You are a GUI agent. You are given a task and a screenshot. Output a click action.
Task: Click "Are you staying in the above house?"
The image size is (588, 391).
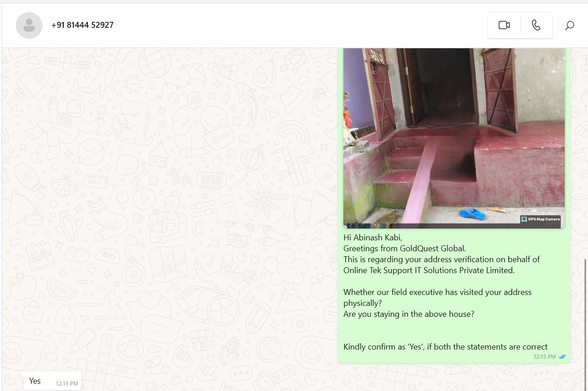click(x=409, y=314)
